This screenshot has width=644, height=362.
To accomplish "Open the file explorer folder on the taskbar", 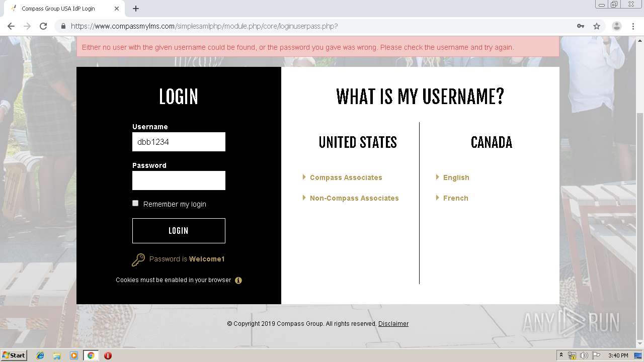I will pos(57,355).
